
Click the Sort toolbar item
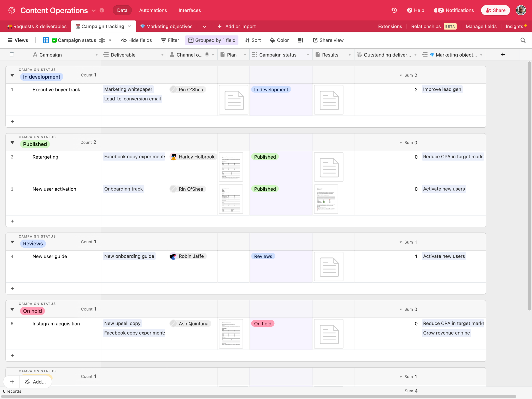pos(253,40)
